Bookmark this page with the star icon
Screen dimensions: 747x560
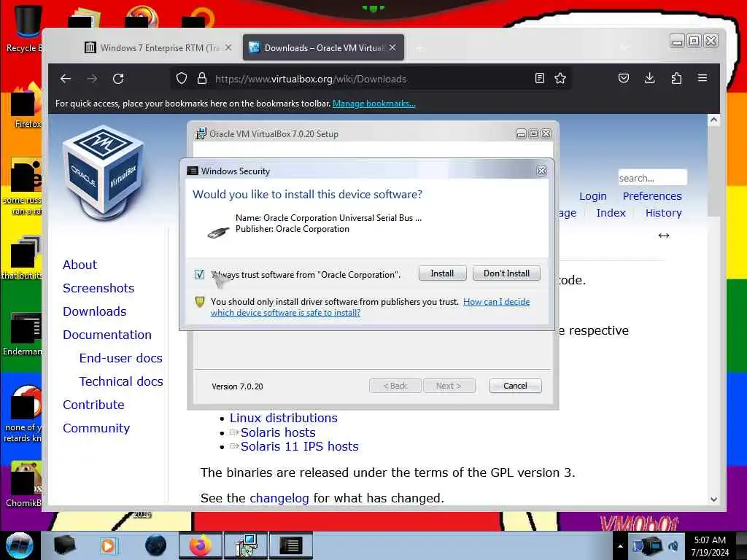(560, 78)
